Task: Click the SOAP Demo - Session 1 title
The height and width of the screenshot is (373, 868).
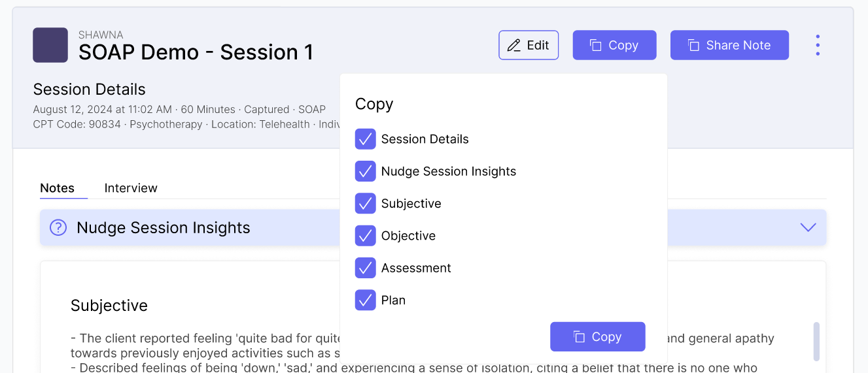Action: (196, 52)
